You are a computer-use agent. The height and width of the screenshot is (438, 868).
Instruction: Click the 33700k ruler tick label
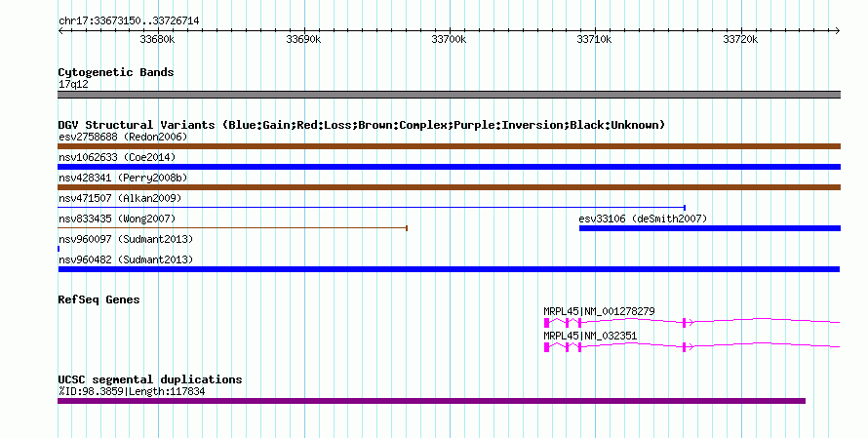449,39
